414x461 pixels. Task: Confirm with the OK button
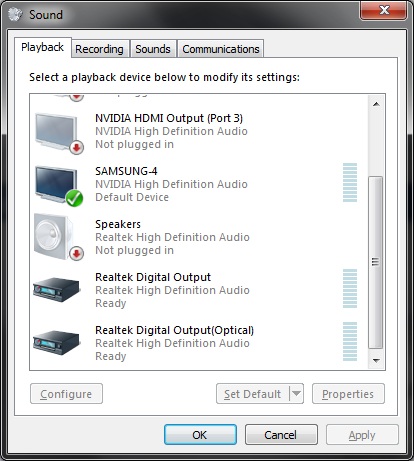[x=200, y=435]
